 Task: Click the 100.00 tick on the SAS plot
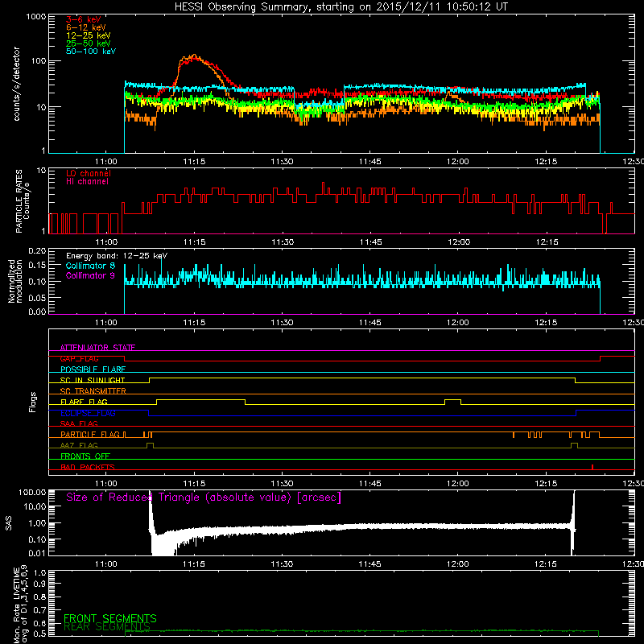point(32,492)
